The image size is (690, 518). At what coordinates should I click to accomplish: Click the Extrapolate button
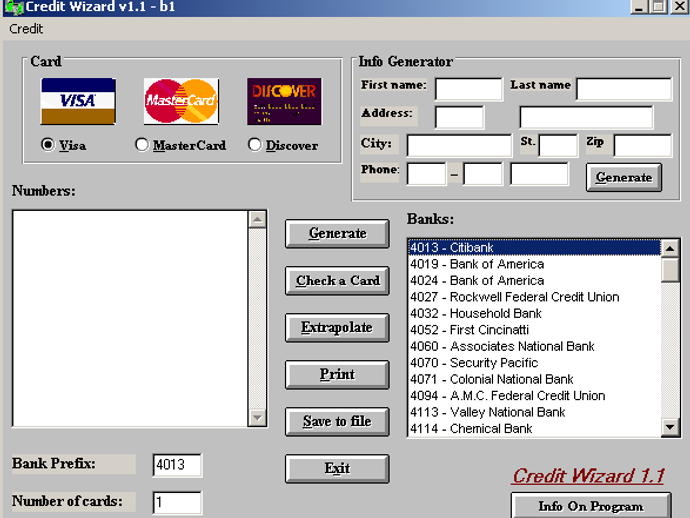click(x=337, y=327)
